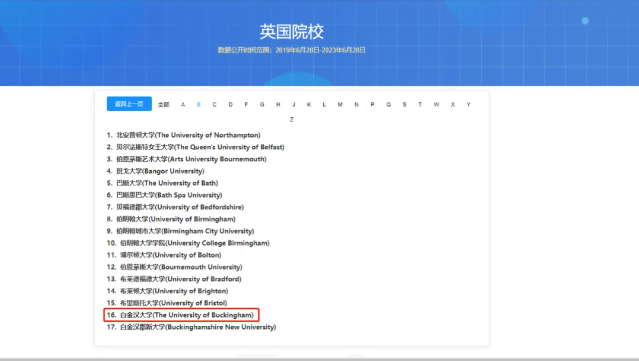Open University of Bolton entry
The width and height of the screenshot is (639, 361).
click(164, 255)
